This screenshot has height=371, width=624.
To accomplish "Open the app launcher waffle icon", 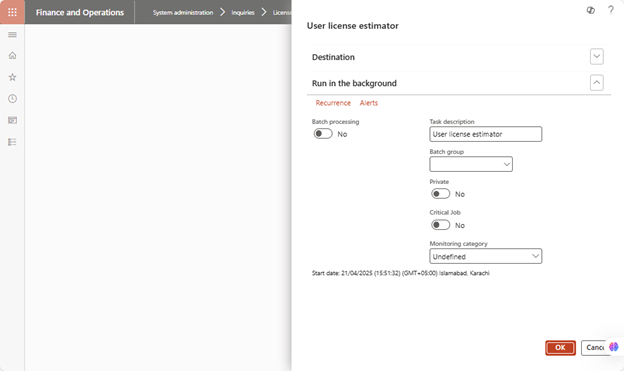I will tap(12, 12).
